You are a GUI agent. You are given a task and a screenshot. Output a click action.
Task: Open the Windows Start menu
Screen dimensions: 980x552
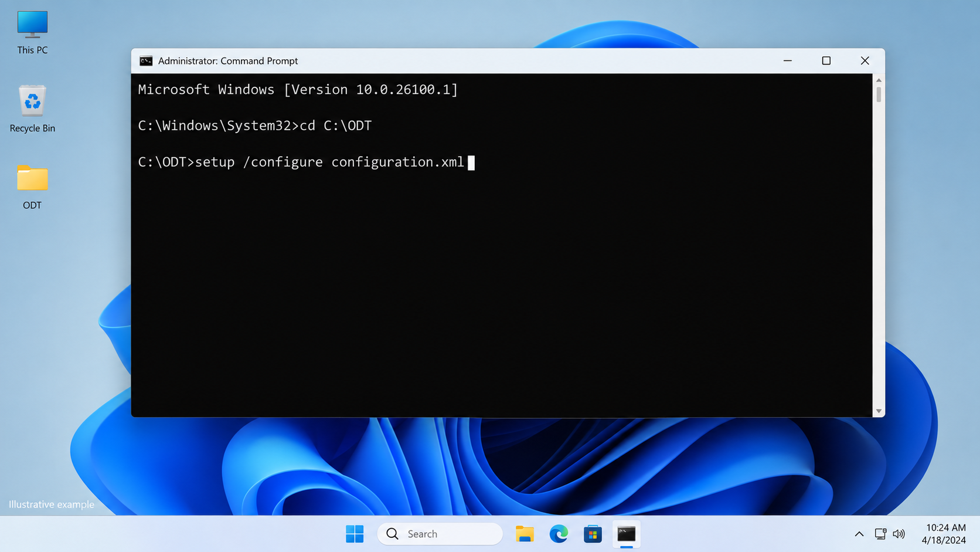point(355,534)
